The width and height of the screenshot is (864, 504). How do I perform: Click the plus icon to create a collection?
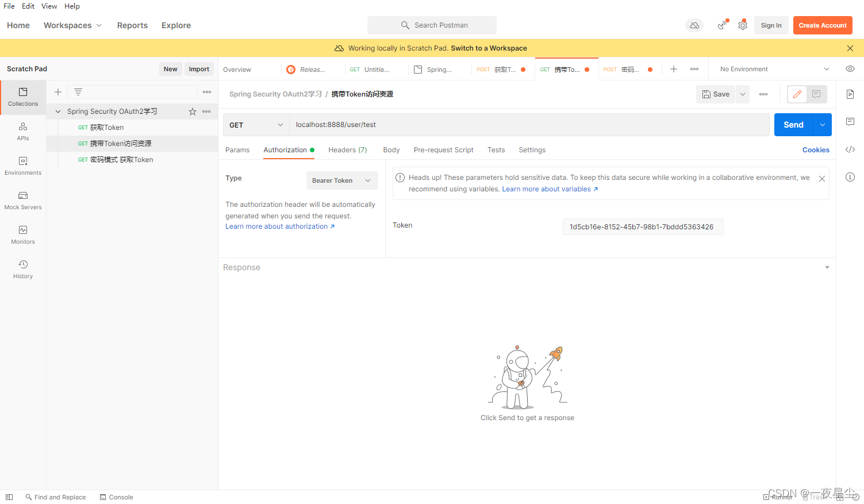[58, 92]
